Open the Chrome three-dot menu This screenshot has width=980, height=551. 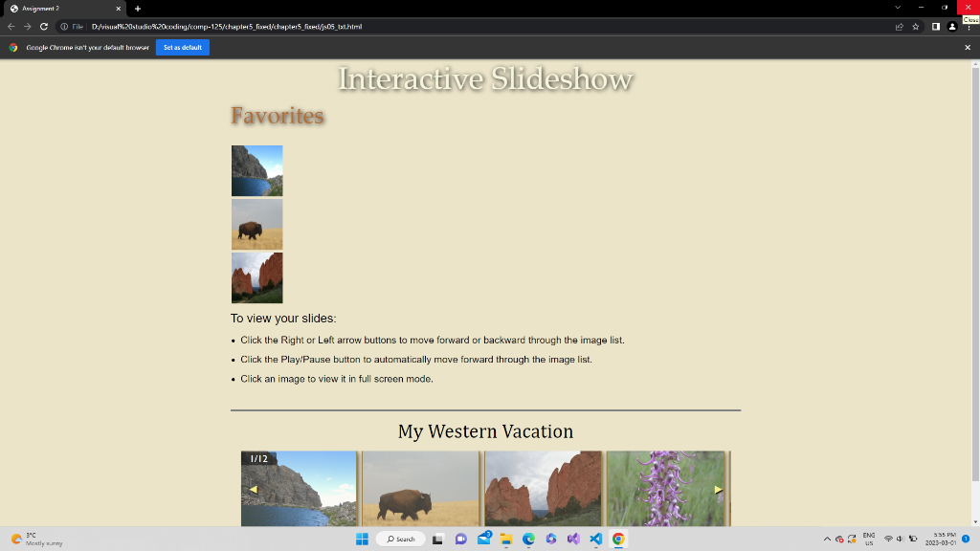click(969, 28)
